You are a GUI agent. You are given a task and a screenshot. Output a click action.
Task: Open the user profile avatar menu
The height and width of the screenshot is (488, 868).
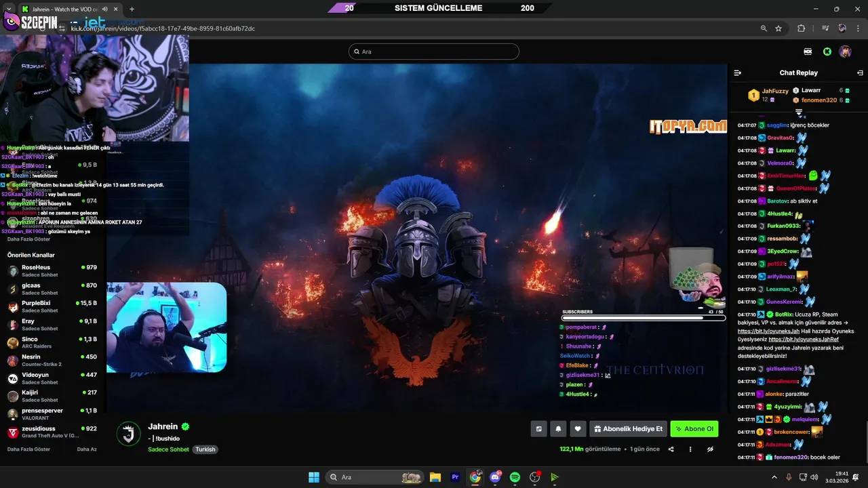(x=845, y=52)
